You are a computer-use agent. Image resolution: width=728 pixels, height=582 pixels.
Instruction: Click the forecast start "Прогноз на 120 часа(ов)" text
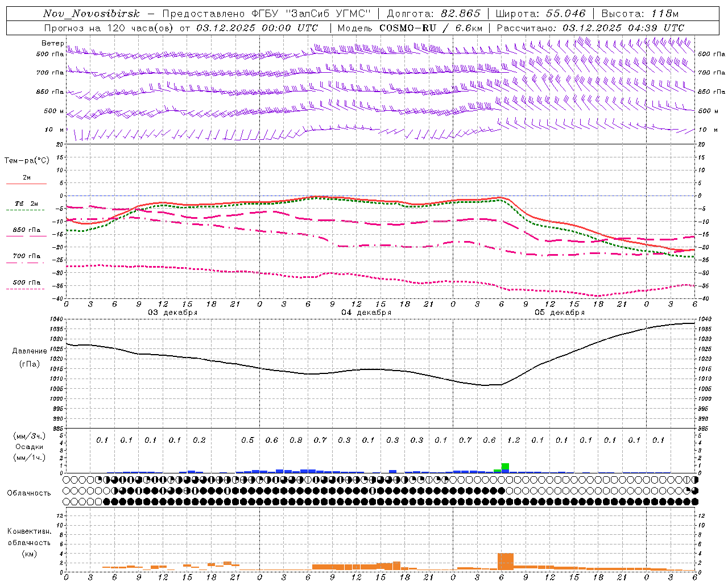coord(109,28)
